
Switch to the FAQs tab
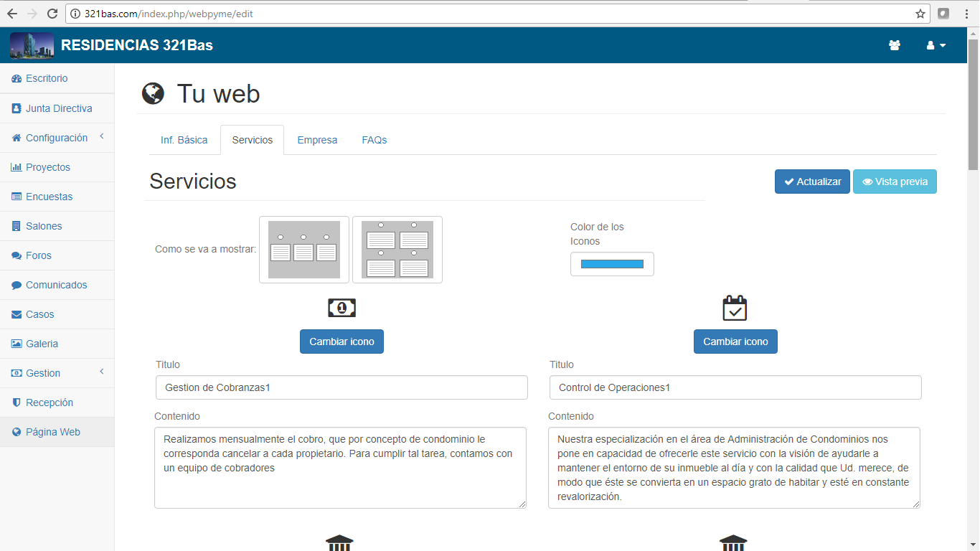pos(374,140)
